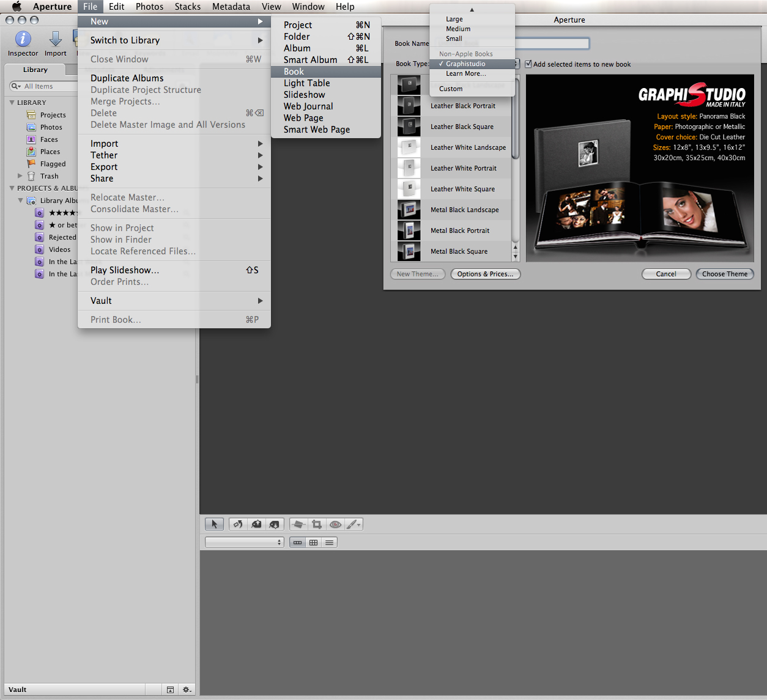
Task: Click the theme list scrollbar down arrow
Action: click(x=516, y=257)
